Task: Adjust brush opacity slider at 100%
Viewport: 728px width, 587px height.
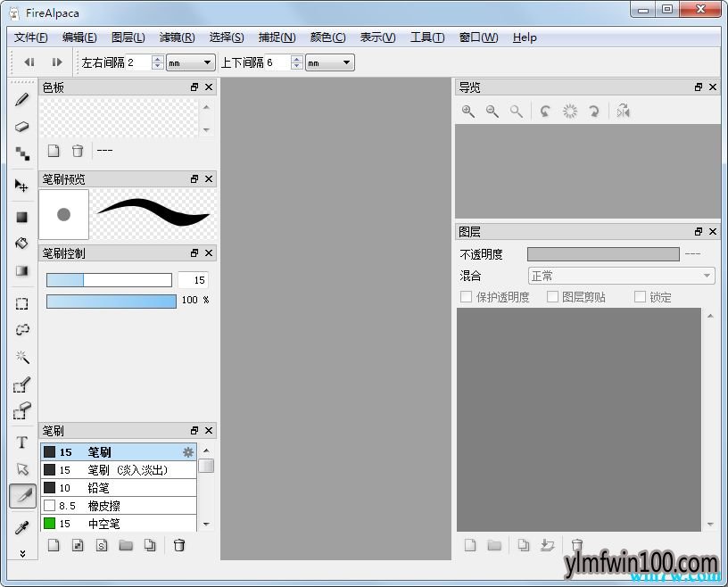Action: tap(112, 302)
